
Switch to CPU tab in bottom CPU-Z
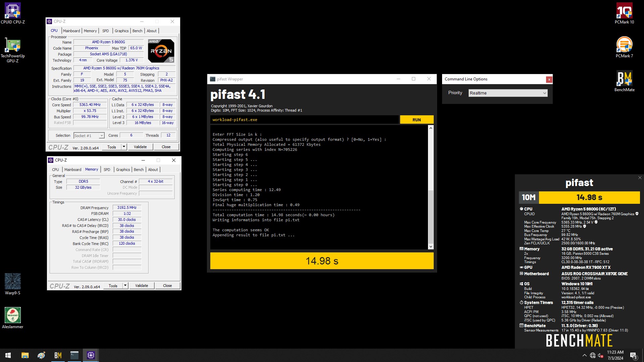[56, 170]
